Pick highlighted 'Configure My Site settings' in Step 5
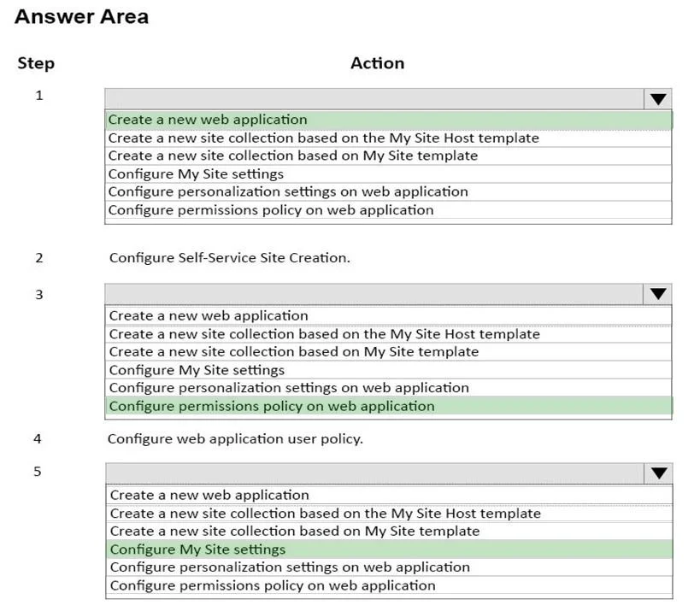The width and height of the screenshot is (700, 611). pyautogui.click(x=389, y=549)
